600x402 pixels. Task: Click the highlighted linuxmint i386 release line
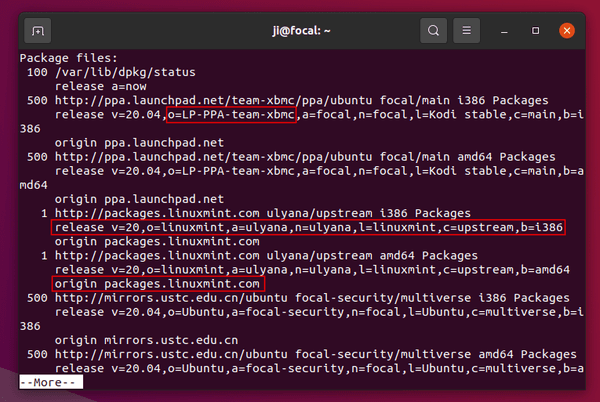point(308,228)
